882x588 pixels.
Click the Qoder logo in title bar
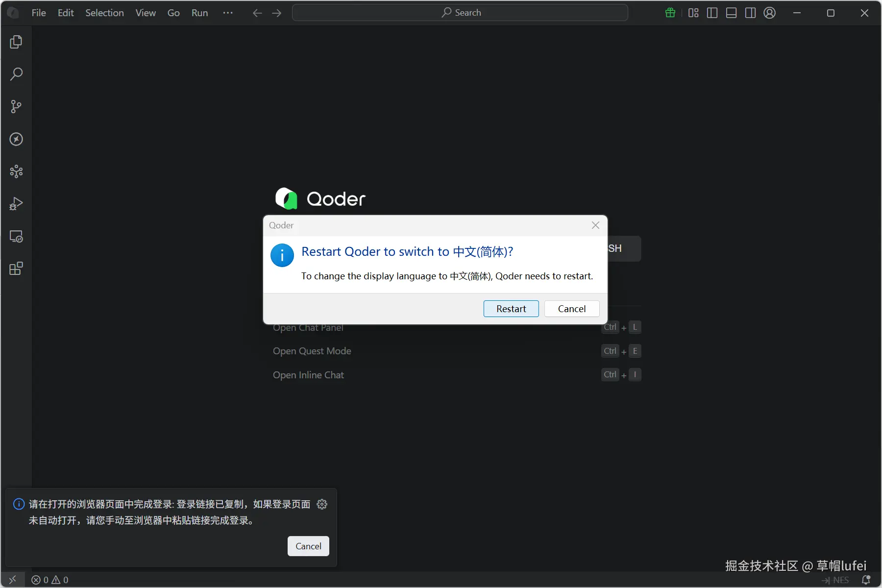pyautogui.click(x=13, y=13)
